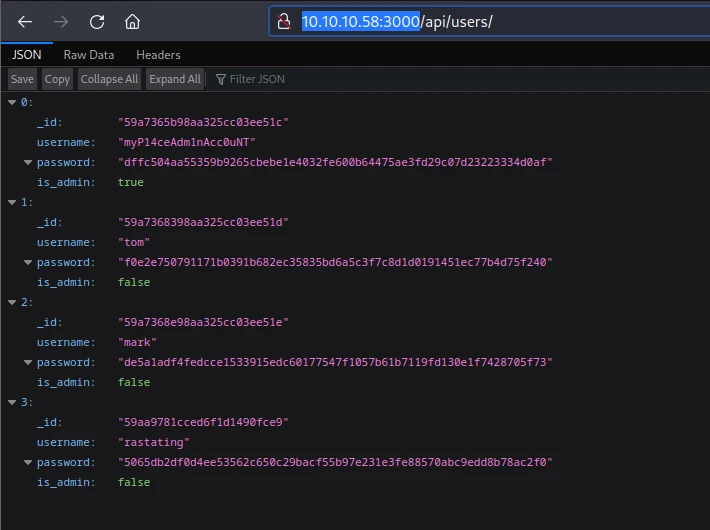Click the password hash starting with de5a1adf
This screenshot has height=530, width=710.
335,362
